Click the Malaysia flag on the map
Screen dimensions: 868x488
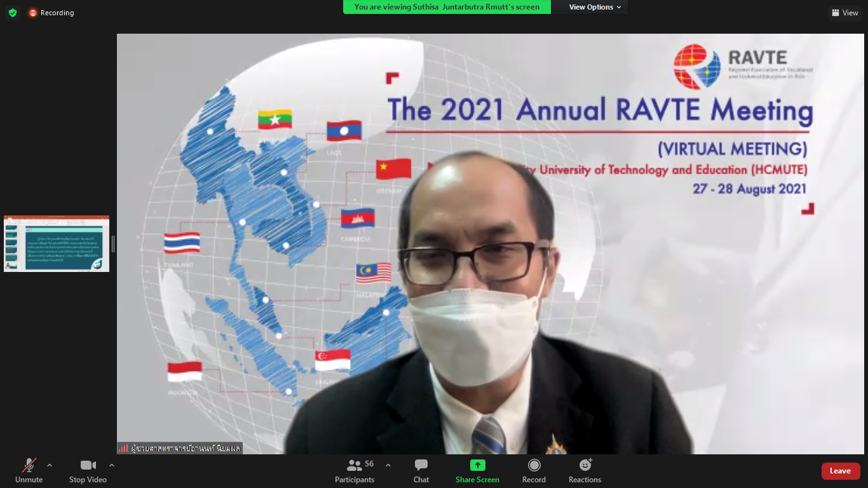tap(374, 273)
